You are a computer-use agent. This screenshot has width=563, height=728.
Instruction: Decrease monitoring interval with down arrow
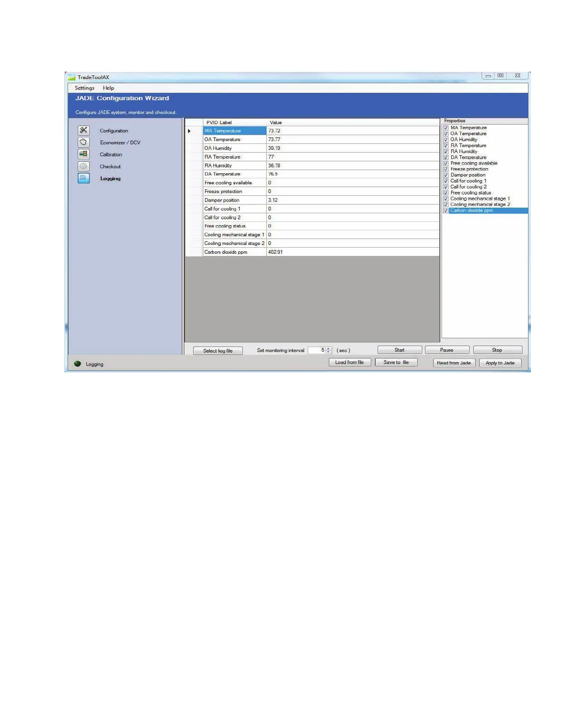[x=328, y=352]
